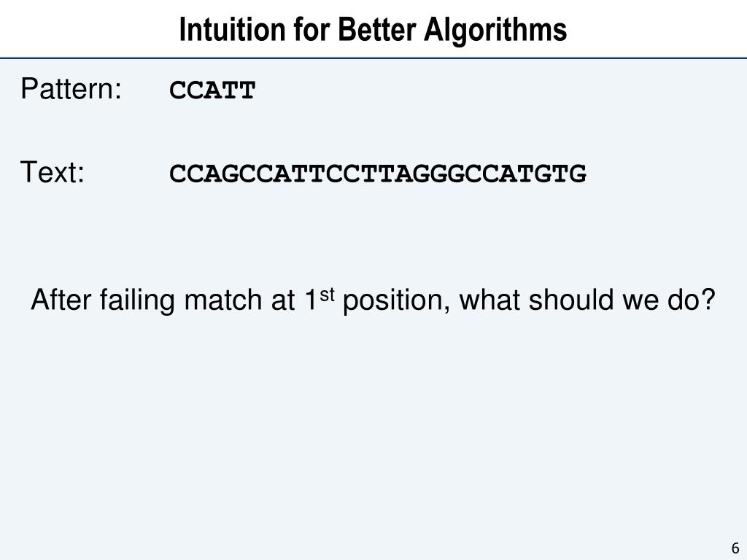This screenshot has height=560, width=747.
Task: Click the blue divider line under the title
Action: (373, 58)
